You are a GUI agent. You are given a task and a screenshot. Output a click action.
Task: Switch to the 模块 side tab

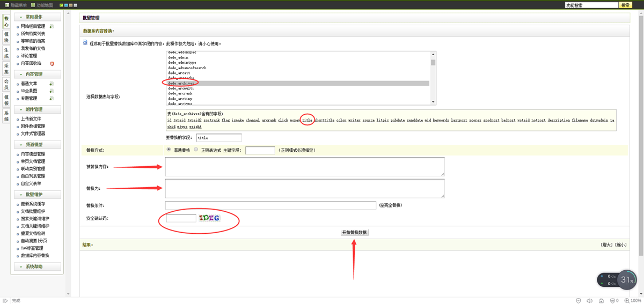click(x=6, y=38)
